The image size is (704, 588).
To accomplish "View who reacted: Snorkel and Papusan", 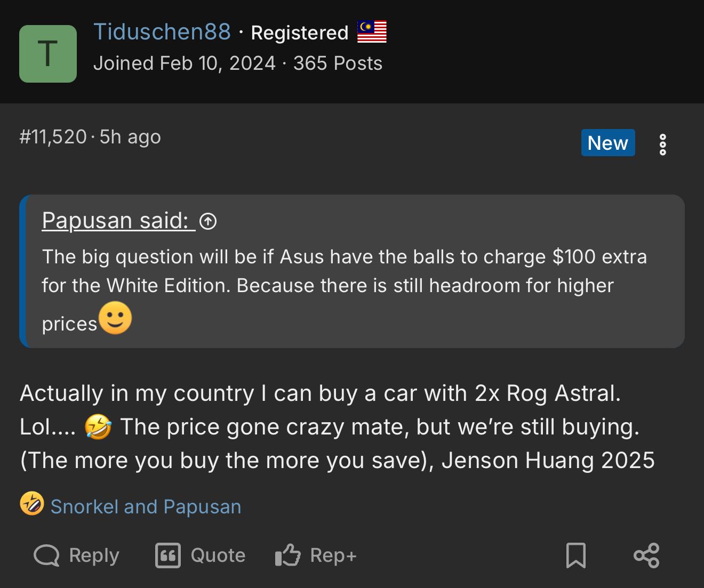I will tap(146, 507).
